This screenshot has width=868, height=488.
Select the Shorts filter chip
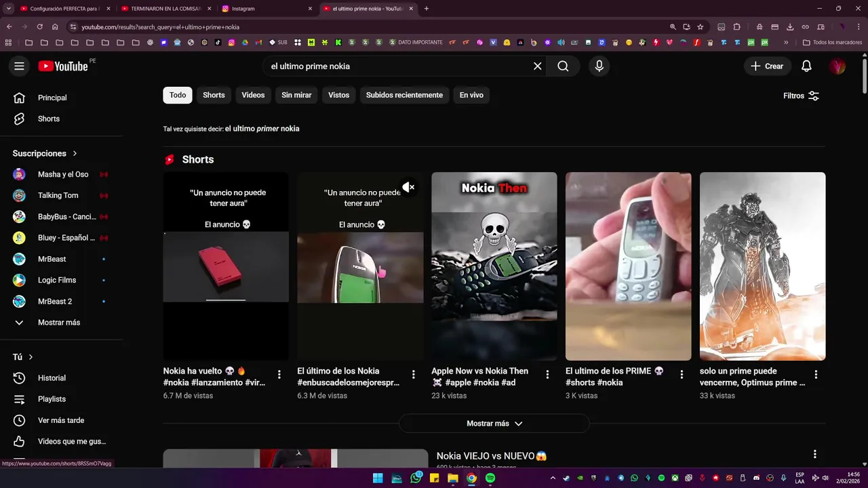(x=214, y=96)
